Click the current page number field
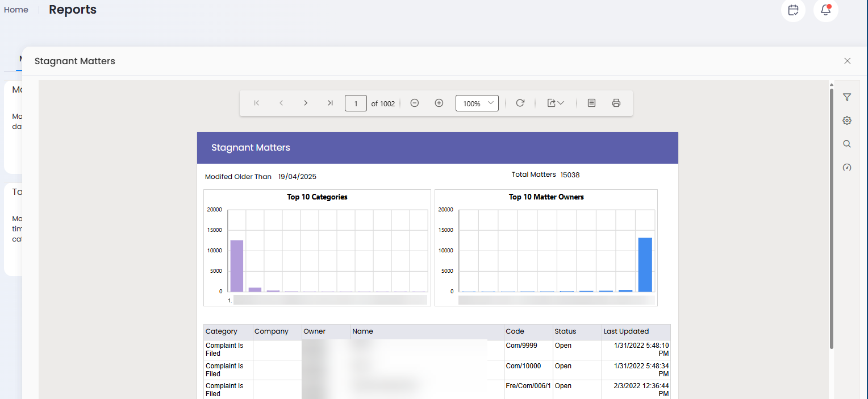 click(356, 103)
